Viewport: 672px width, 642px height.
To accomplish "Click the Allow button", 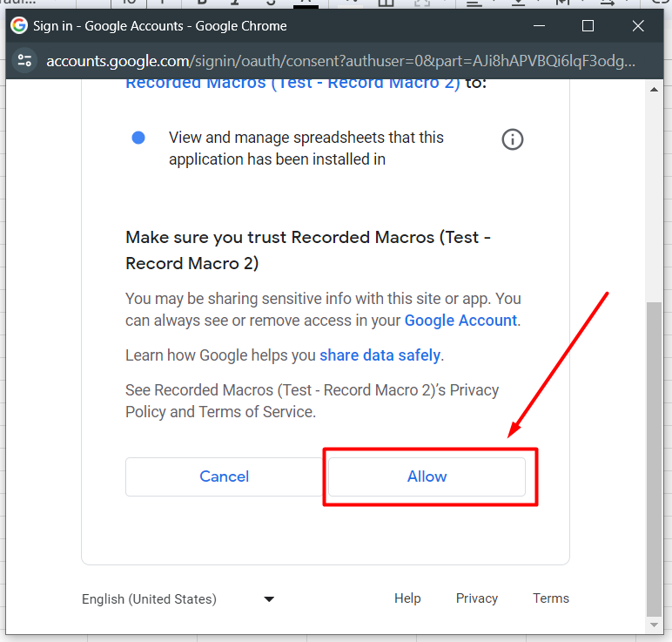I will tap(427, 476).
